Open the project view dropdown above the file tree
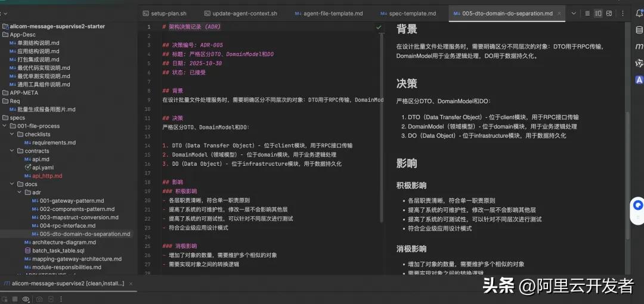 (x=4, y=14)
